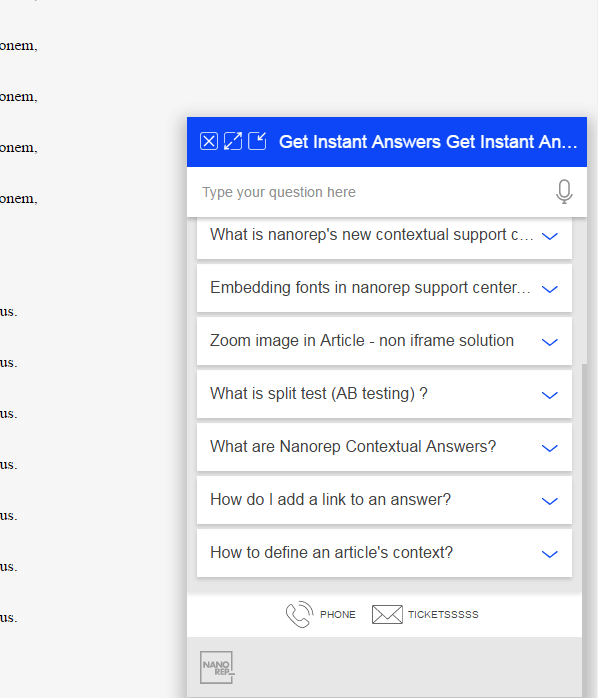
Task: Select the PHONE contact option label
Action: pyautogui.click(x=338, y=615)
